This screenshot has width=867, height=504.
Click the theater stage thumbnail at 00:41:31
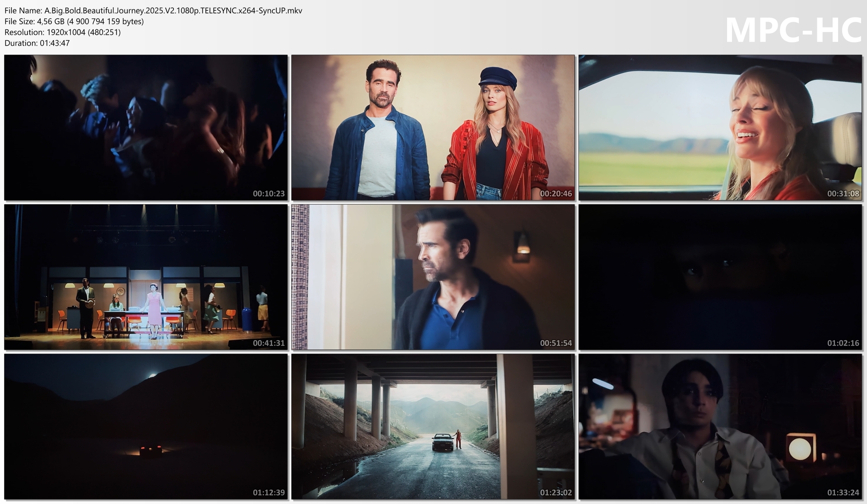tap(146, 277)
